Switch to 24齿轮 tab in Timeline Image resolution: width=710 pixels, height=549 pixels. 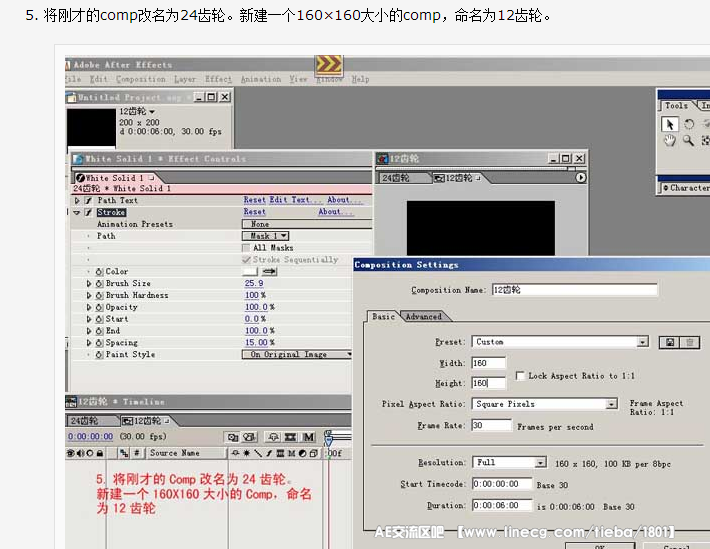[x=85, y=421]
